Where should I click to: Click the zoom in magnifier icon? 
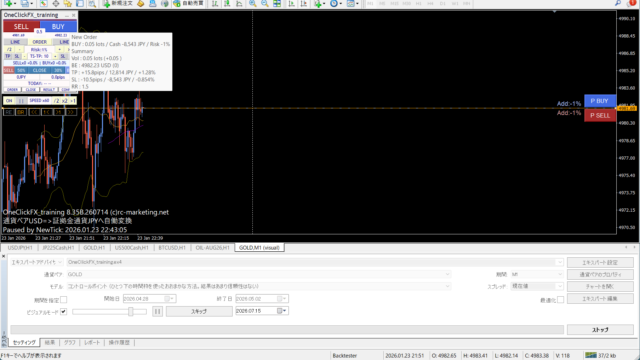click(253, 4)
